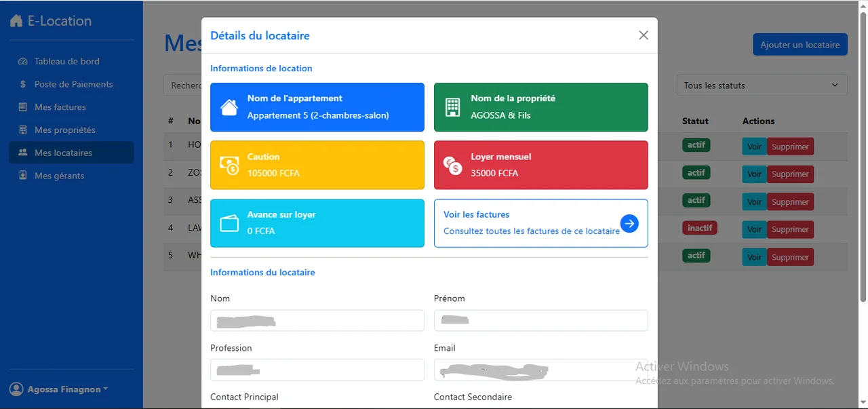Click the actif badge in row 1

(x=696, y=144)
